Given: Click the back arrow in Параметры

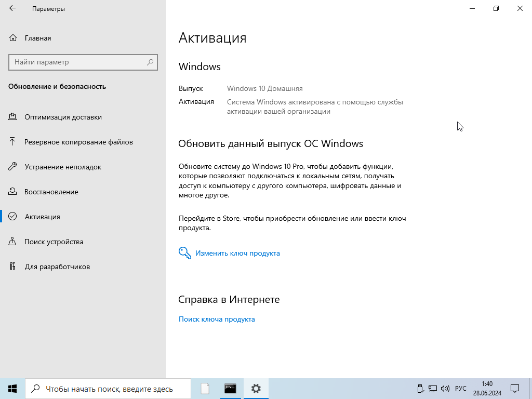Looking at the screenshot, I should pyautogui.click(x=12, y=8).
